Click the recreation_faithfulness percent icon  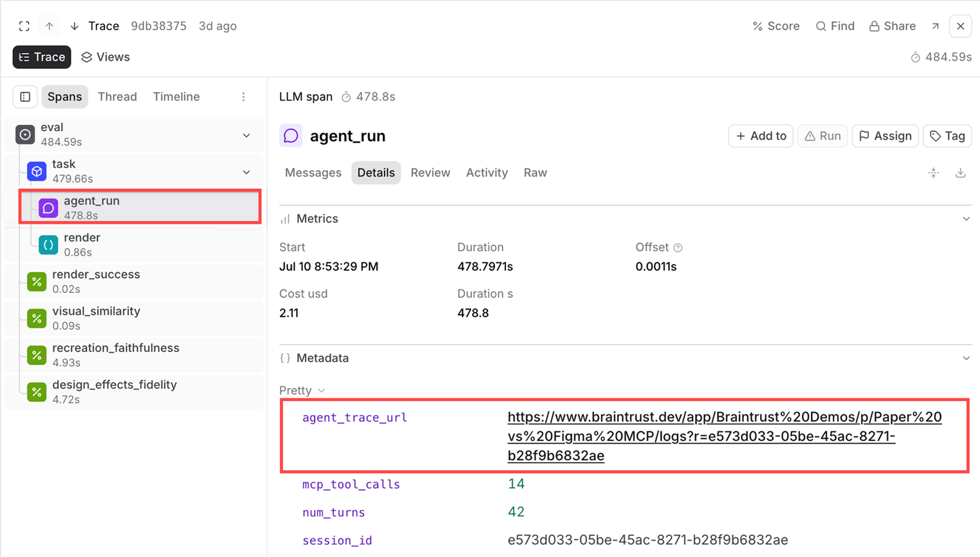click(x=37, y=355)
